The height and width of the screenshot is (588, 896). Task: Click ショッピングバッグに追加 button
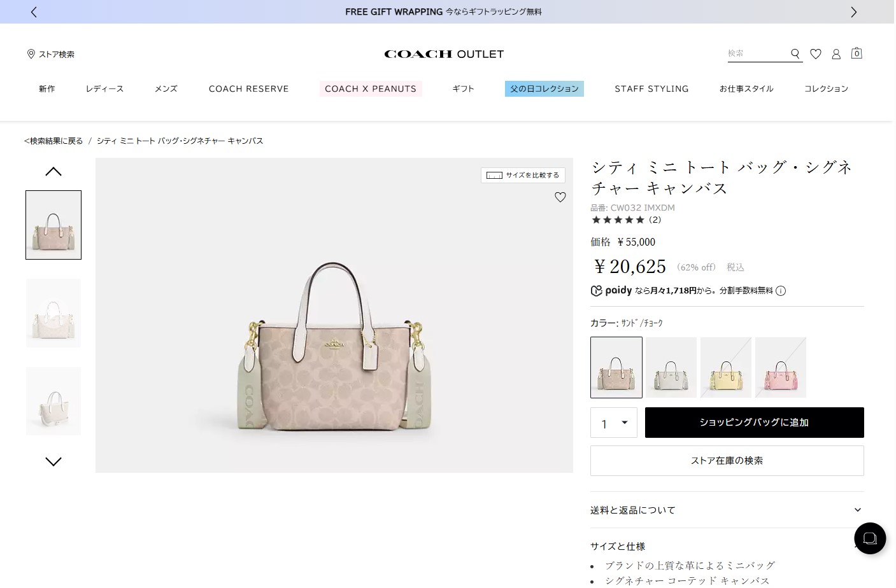tap(755, 423)
